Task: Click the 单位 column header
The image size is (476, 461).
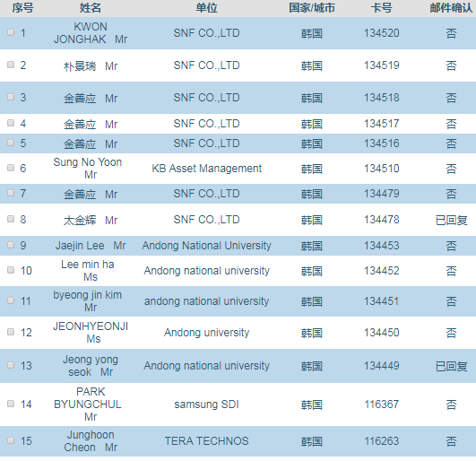Action: 206,8
